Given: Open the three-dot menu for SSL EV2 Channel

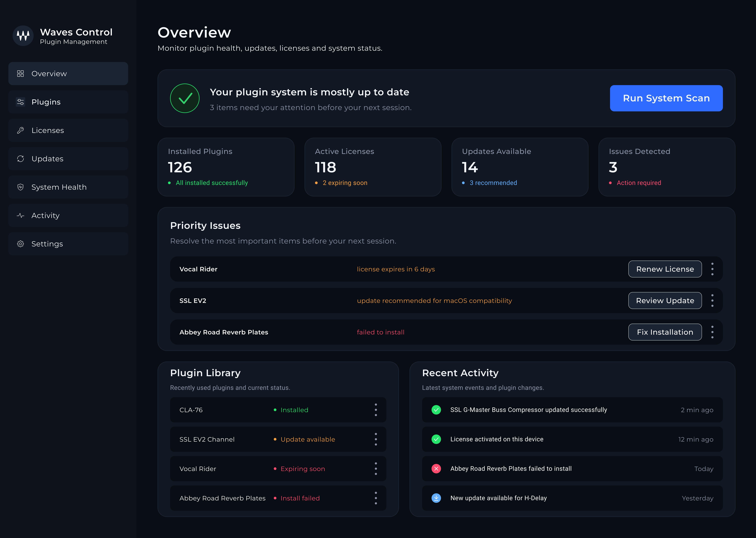Looking at the screenshot, I should (x=376, y=439).
